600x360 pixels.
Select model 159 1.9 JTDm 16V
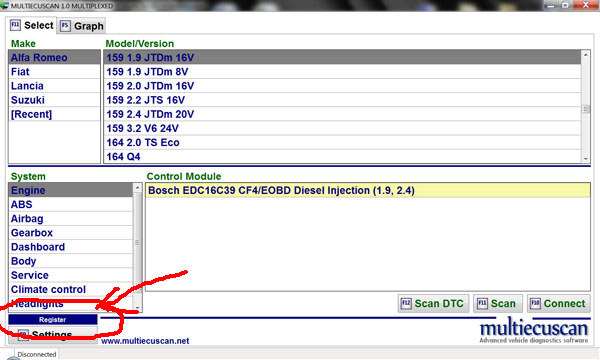(342, 57)
